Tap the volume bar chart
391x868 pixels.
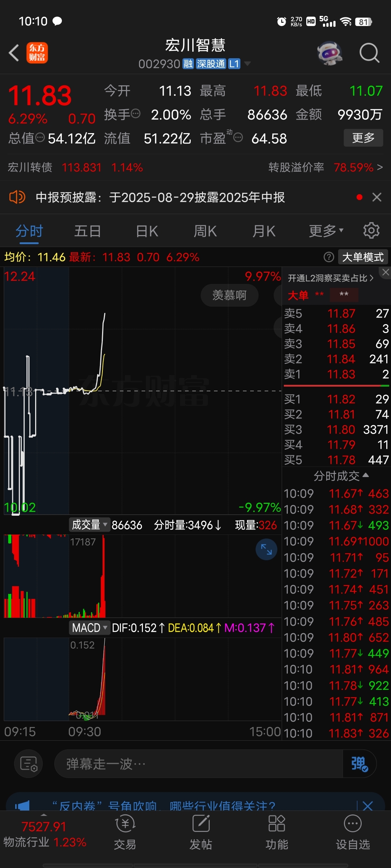pyautogui.click(x=143, y=576)
